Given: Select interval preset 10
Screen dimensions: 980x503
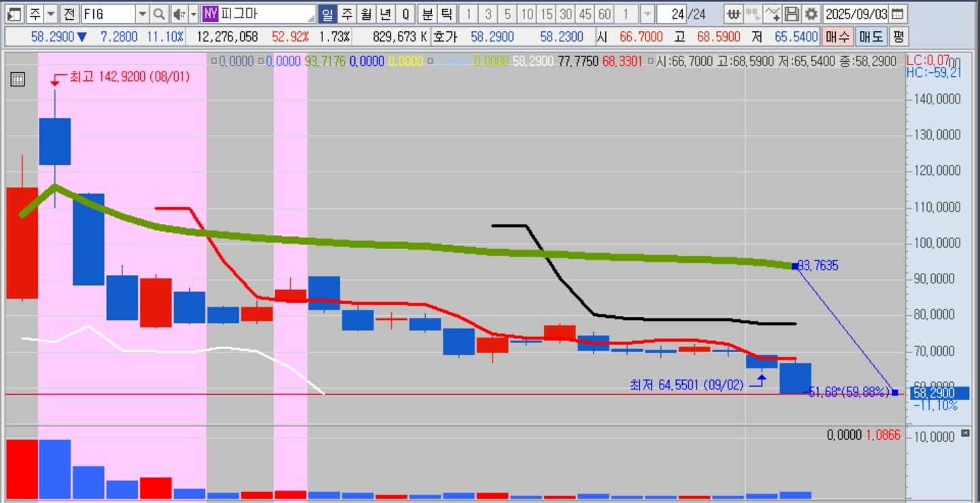Looking at the screenshot, I should 527,14.
